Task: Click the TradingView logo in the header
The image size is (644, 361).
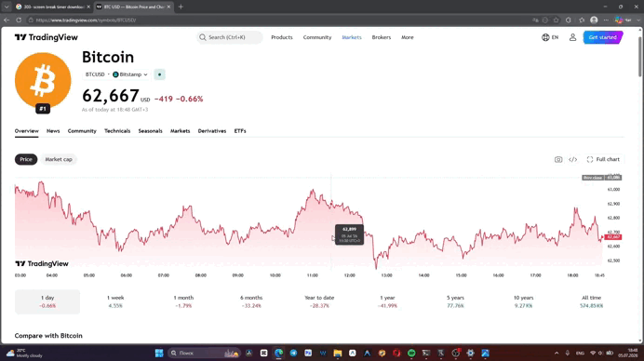Action: click(x=46, y=37)
